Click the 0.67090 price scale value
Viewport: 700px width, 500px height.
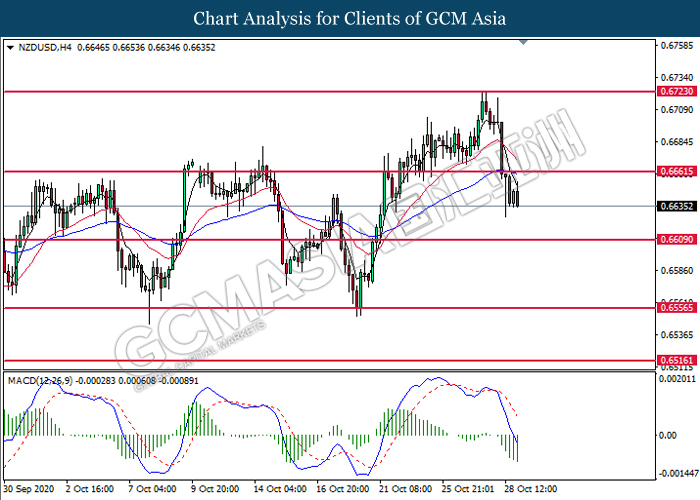click(677, 110)
